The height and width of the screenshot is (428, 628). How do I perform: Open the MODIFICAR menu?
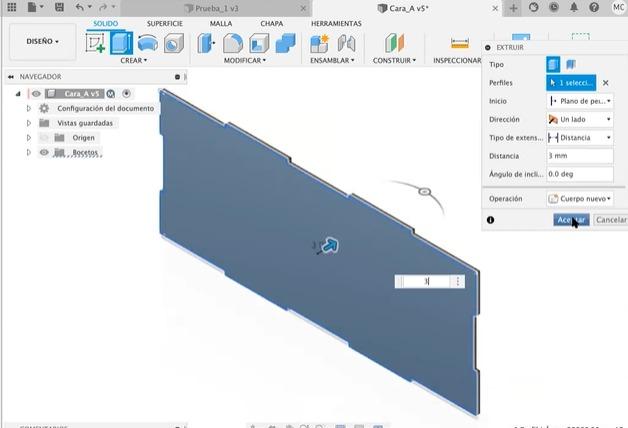coord(245,60)
